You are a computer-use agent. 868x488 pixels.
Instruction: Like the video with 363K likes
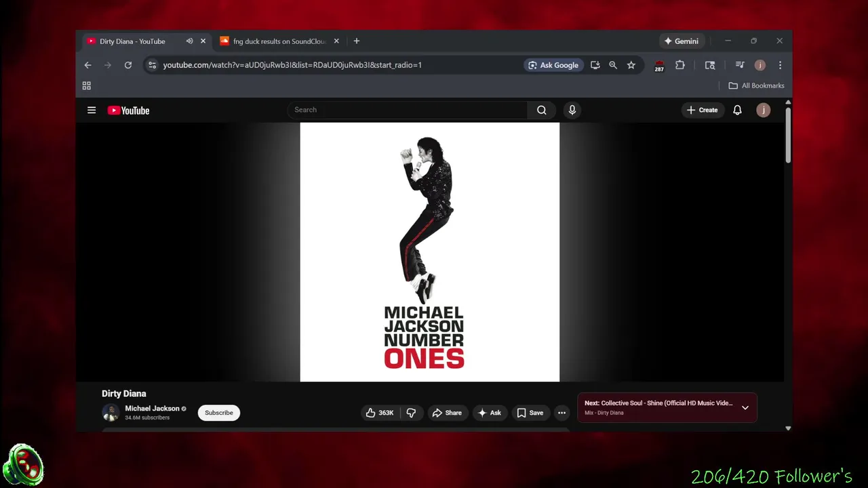tap(380, 413)
